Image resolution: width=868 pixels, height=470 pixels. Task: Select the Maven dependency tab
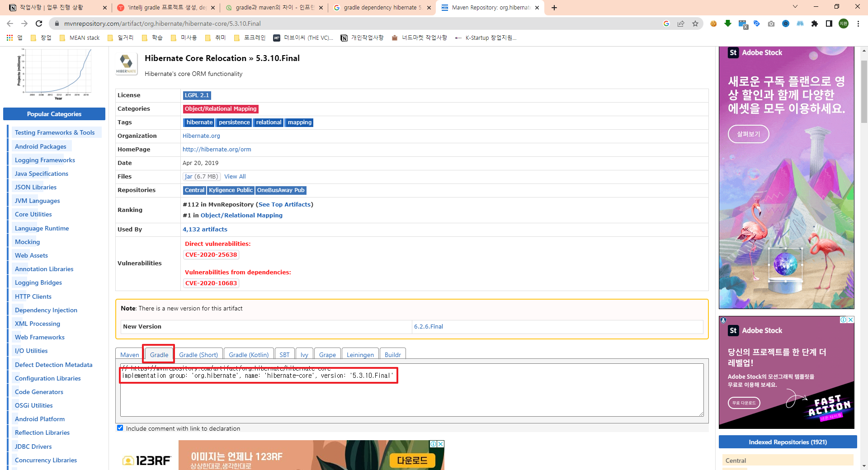pos(130,355)
